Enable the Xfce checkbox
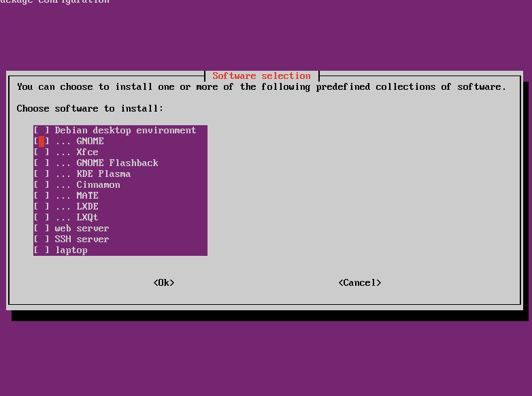 (41, 152)
